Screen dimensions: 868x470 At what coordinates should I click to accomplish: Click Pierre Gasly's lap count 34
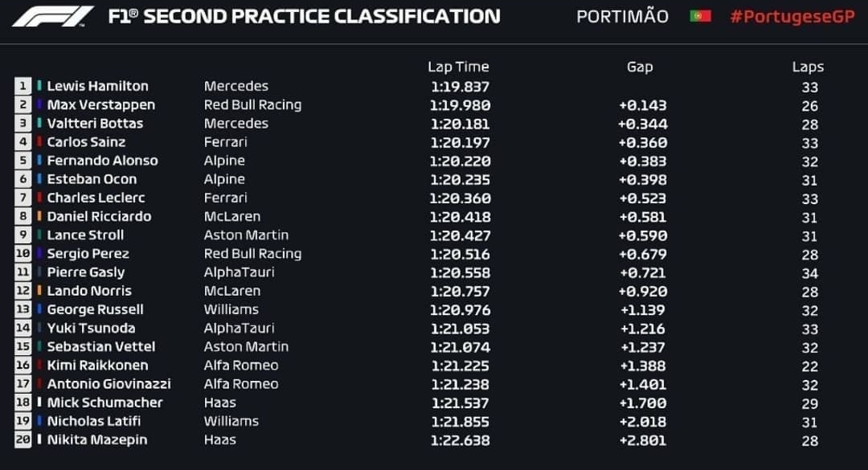pyautogui.click(x=809, y=272)
